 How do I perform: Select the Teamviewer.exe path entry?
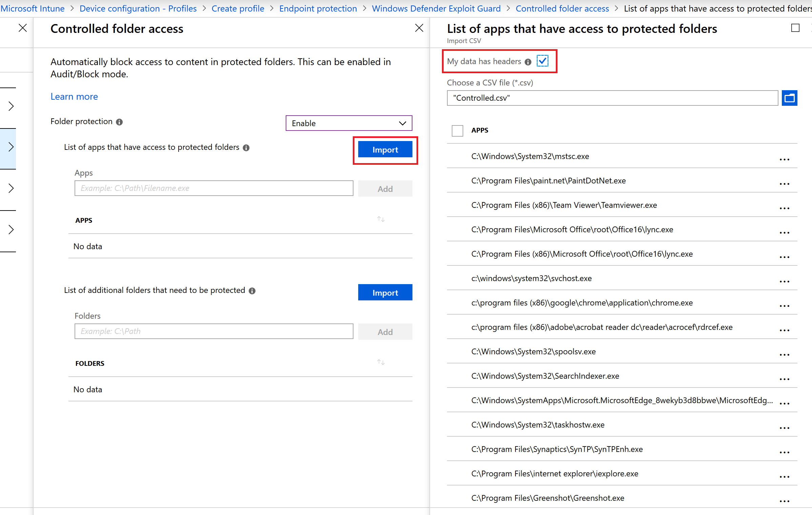pos(564,205)
